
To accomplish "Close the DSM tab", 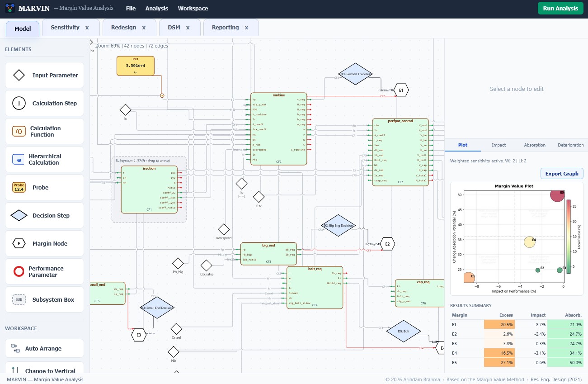I will (188, 28).
